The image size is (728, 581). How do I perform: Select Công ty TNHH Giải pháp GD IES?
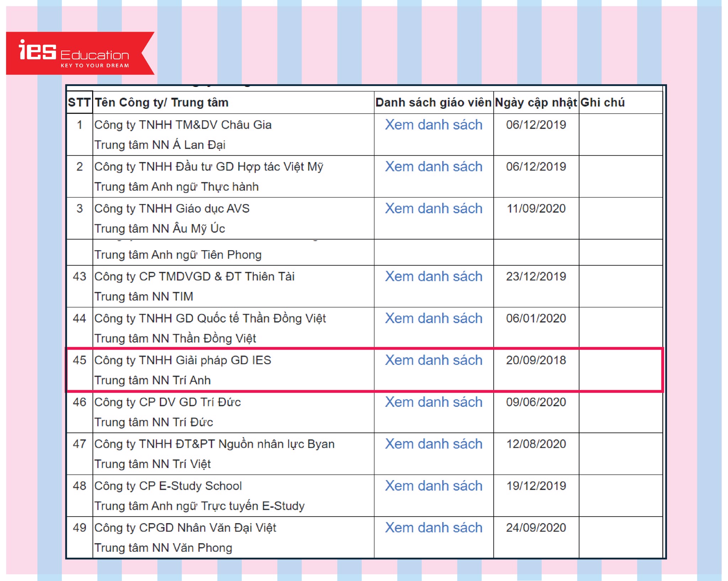(x=183, y=361)
